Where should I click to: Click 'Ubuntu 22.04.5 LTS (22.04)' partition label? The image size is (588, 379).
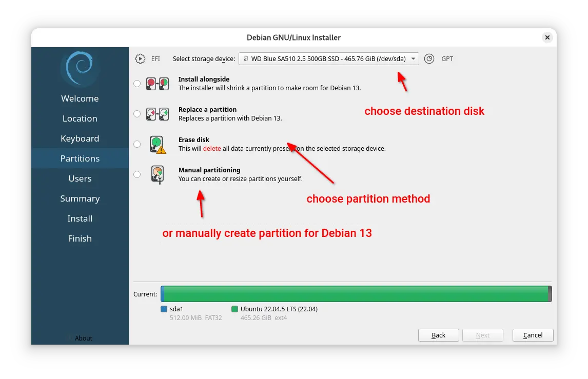click(x=279, y=309)
